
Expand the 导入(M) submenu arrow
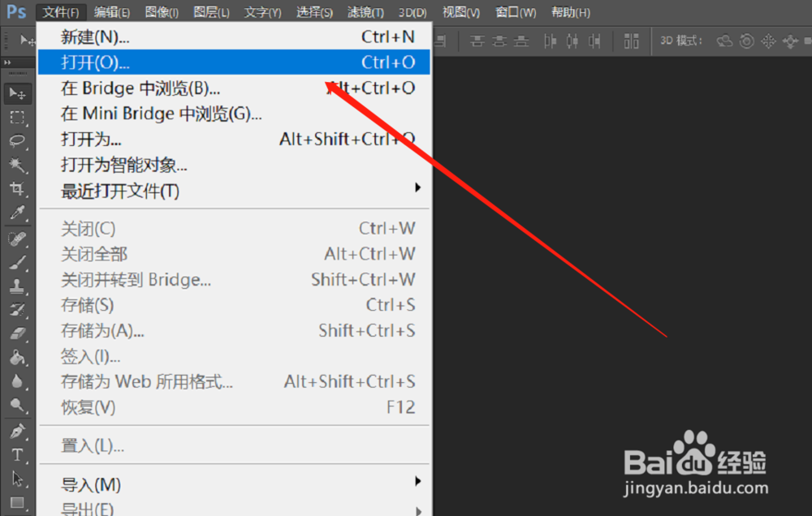coord(417,481)
